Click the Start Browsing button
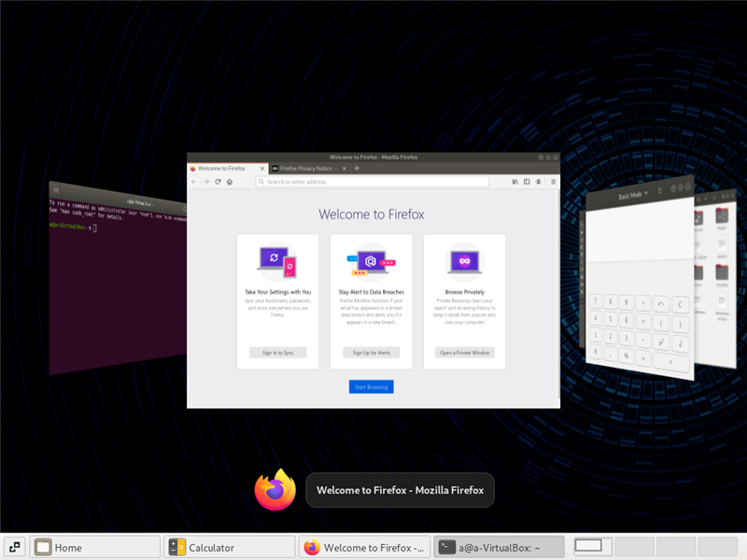The width and height of the screenshot is (747, 560). coord(372,386)
